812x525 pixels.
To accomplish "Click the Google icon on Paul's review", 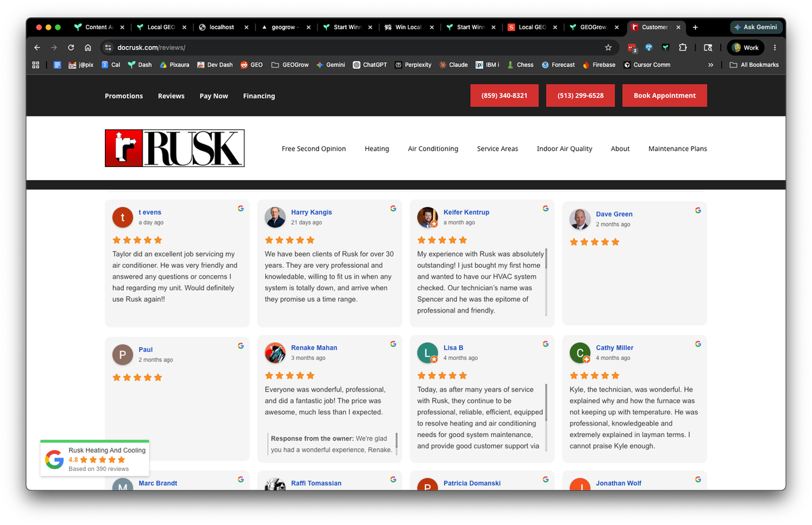I will (x=241, y=346).
